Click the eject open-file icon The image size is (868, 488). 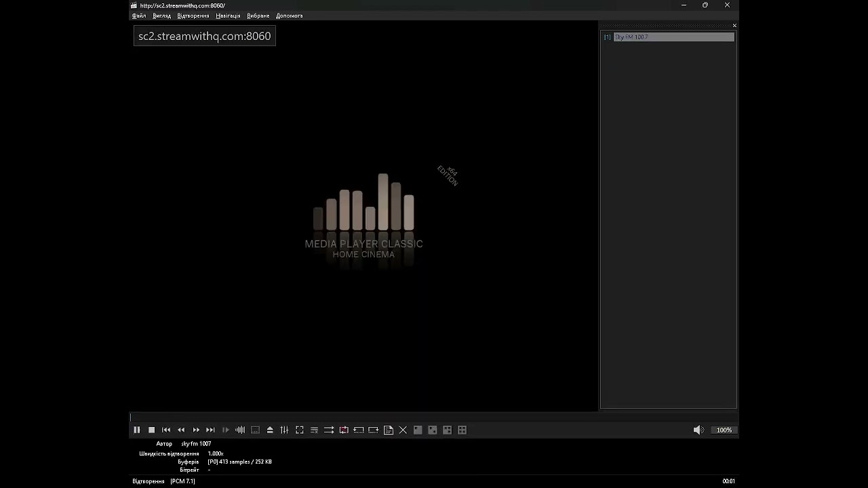point(270,430)
